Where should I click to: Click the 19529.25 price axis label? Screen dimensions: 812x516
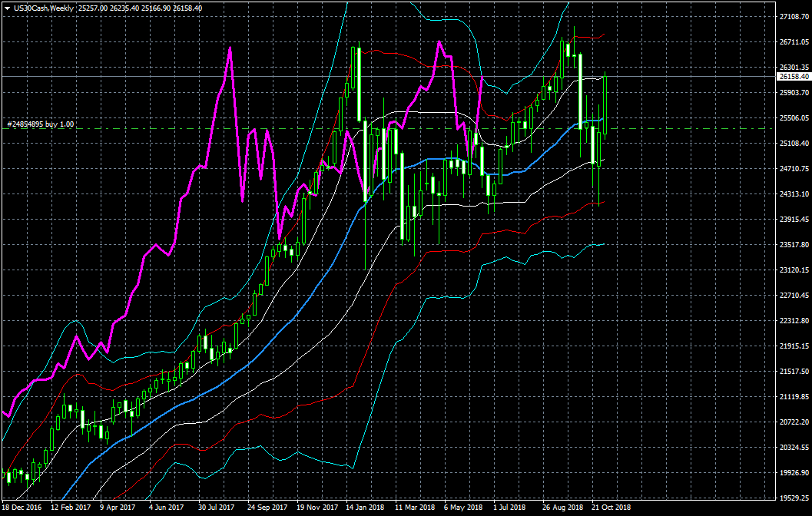point(794,498)
